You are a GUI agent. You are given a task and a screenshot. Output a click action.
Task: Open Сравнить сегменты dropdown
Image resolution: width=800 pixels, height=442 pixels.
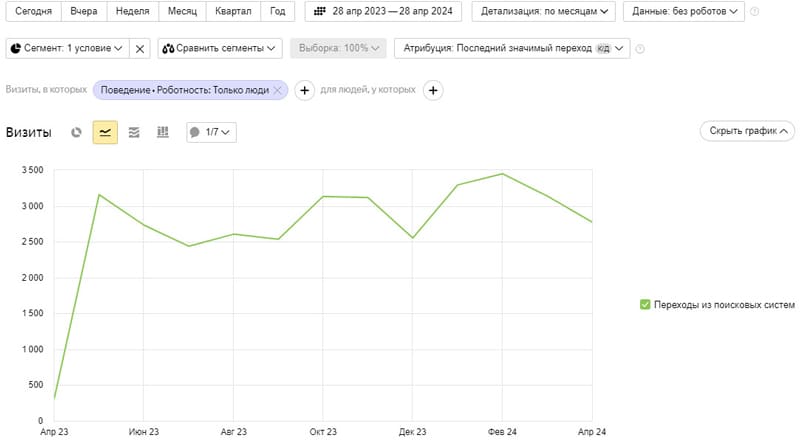click(x=220, y=48)
